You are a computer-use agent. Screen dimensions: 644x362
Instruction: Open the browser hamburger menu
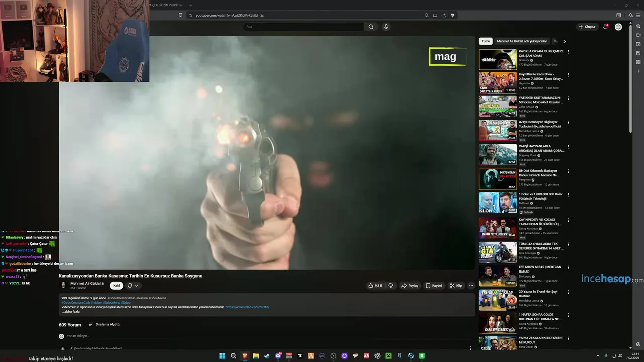click(x=638, y=15)
